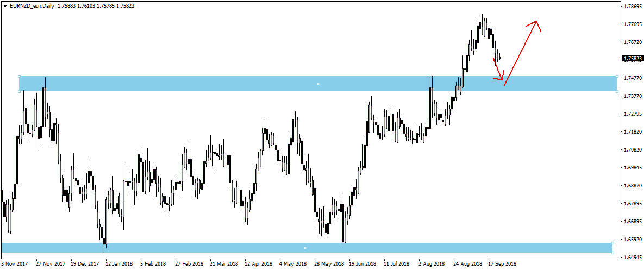This screenshot has width=644, height=270.
Task: Click the 24 Aug 2018 date label
Action: [x=468, y=264]
